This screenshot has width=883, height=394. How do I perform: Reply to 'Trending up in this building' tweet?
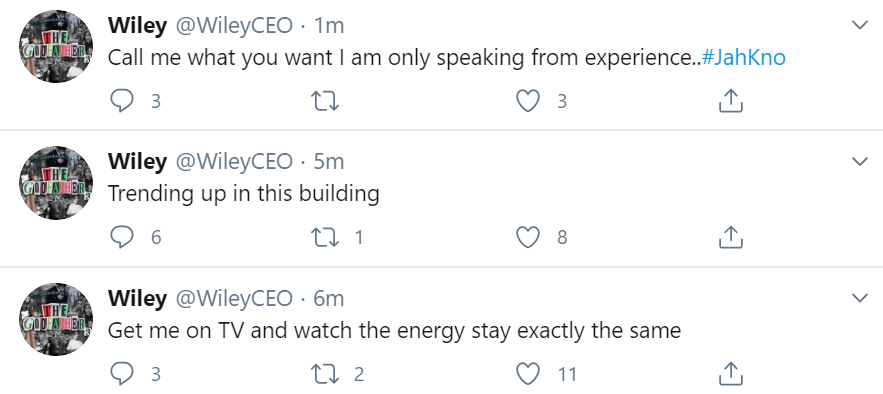point(121,238)
